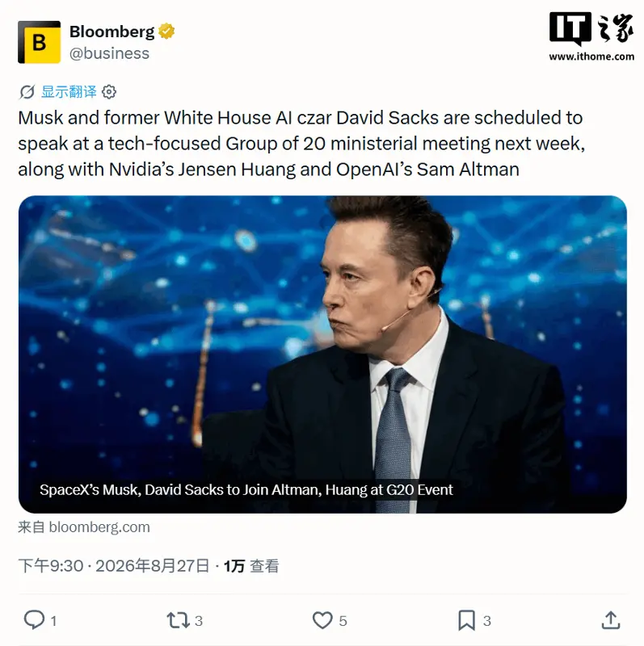Bookmark this tweet
Image resolution: width=644 pixels, height=646 pixels.
click(x=467, y=620)
